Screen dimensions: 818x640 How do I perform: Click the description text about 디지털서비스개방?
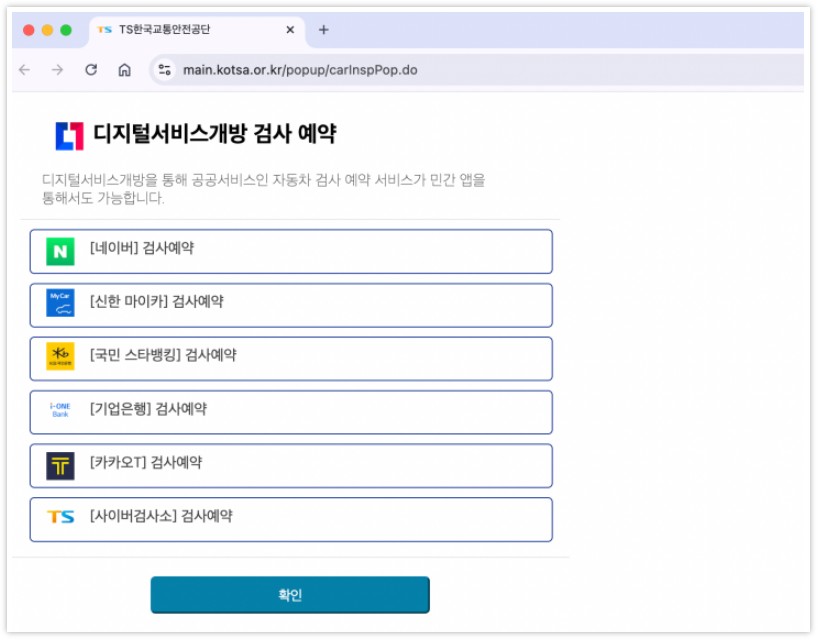(x=263, y=189)
